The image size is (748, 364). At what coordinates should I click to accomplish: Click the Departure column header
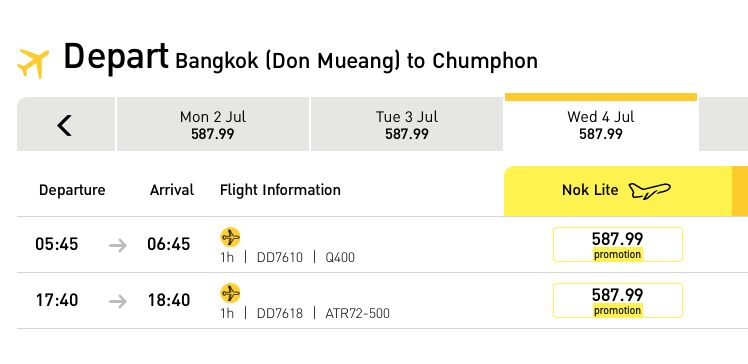click(x=72, y=190)
